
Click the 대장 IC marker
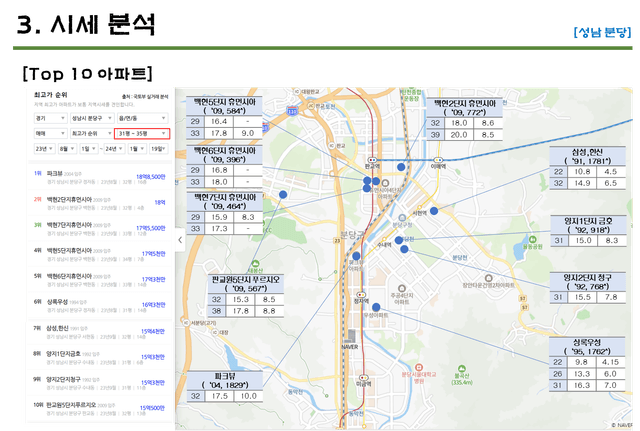coord(215,332)
